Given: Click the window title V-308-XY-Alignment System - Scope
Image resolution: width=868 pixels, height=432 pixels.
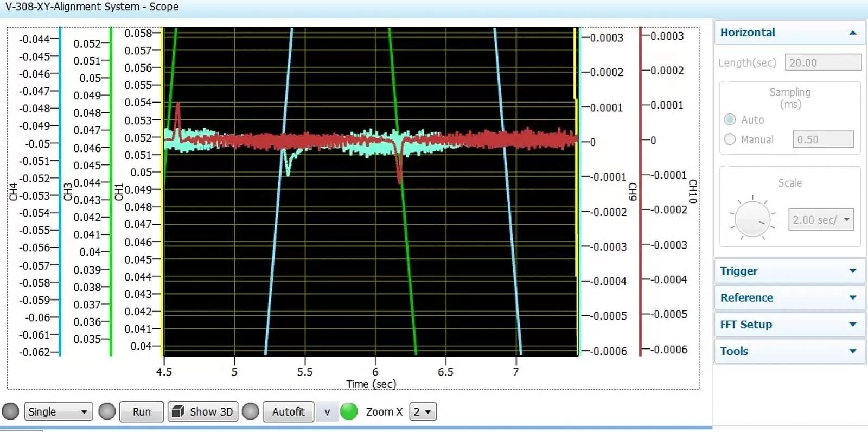Looking at the screenshot, I should pyautogui.click(x=92, y=7).
